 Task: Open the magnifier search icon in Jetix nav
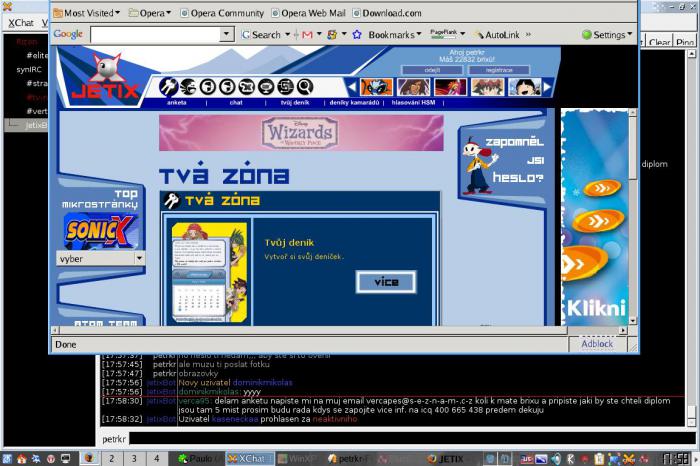(305, 87)
